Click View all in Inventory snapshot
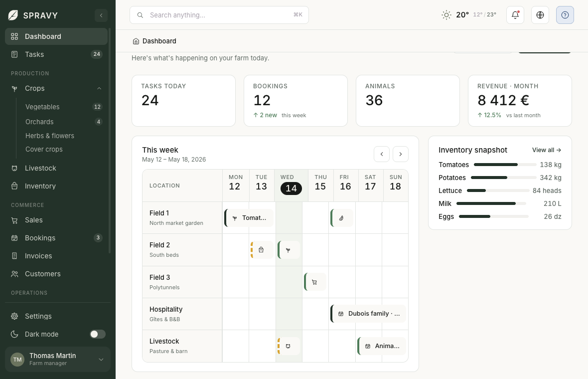 click(x=546, y=150)
